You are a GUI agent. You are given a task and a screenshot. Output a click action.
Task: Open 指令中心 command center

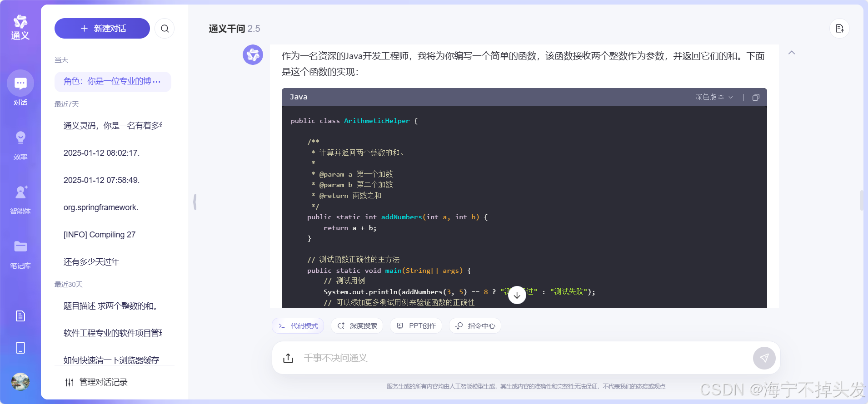[475, 326]
